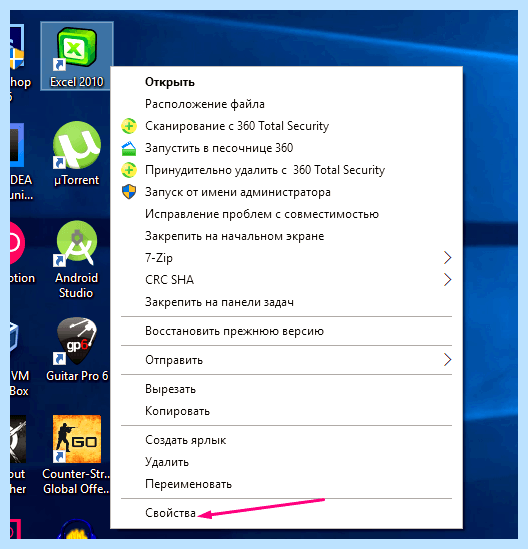Select Исправление проблем с совместимостью

click(x=286, y=214)
